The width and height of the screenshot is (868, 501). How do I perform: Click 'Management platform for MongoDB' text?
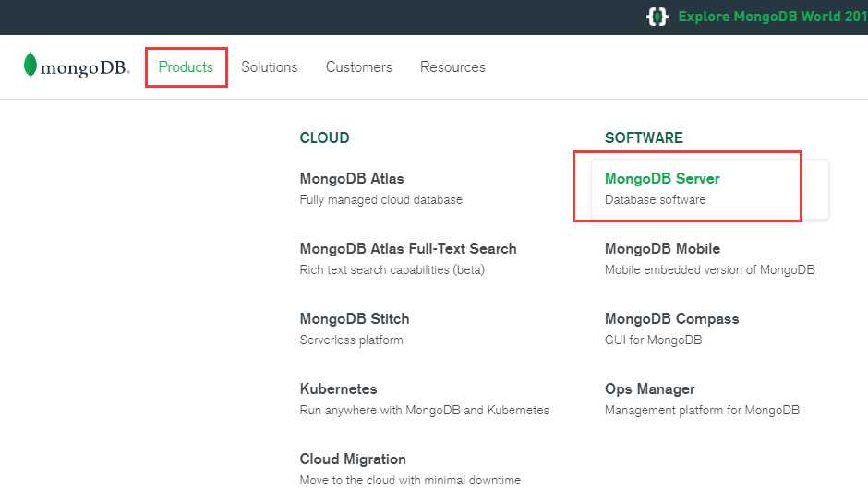[702, 411]
